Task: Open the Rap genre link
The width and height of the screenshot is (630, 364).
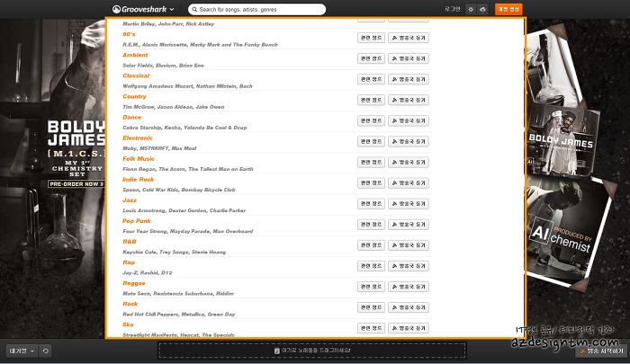Action: [x=129, y=262]
